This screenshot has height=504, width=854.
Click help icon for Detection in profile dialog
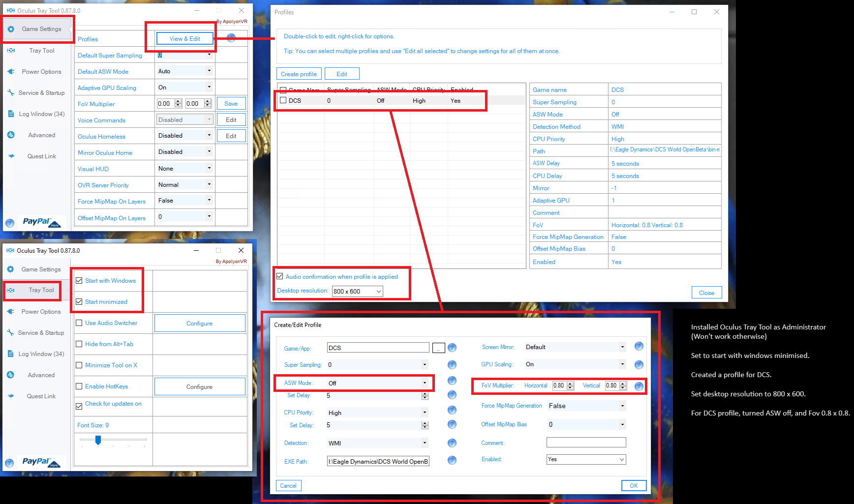[x=452, y=443]
